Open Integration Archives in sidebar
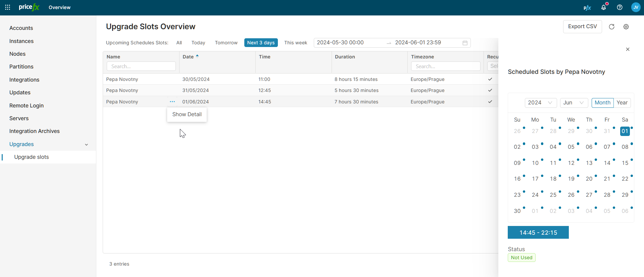The height and width of the screenshot is (277, 644). [35, 131]
